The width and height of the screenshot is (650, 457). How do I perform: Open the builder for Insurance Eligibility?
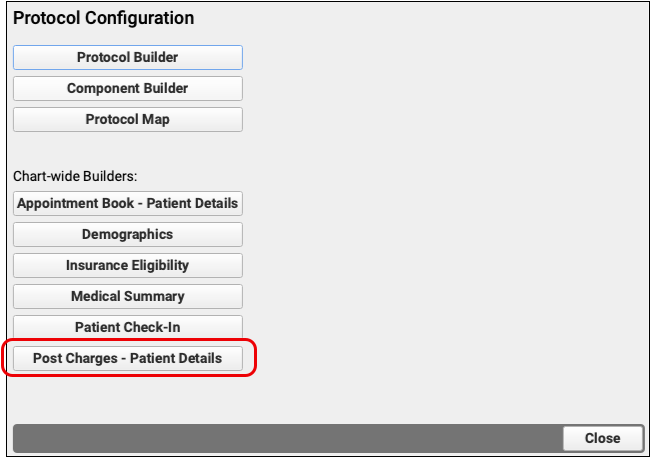pos(127,265)
